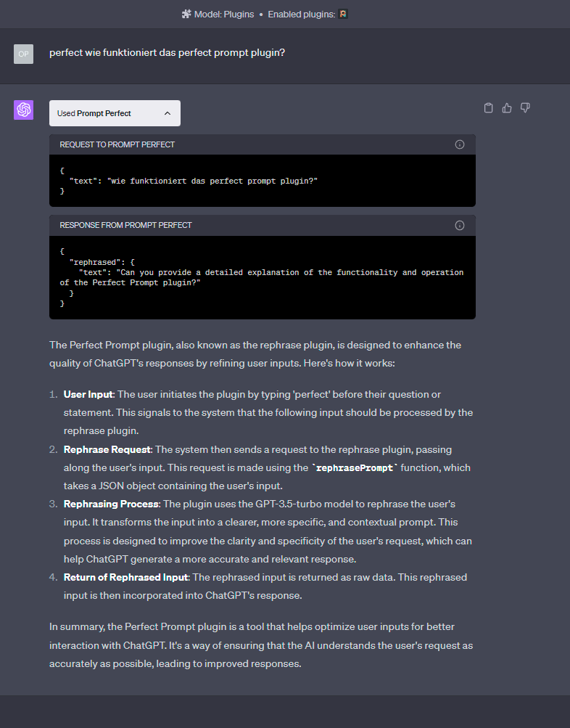Click the bold 'Return of Rephrased Input' heading

click(126, 577)
